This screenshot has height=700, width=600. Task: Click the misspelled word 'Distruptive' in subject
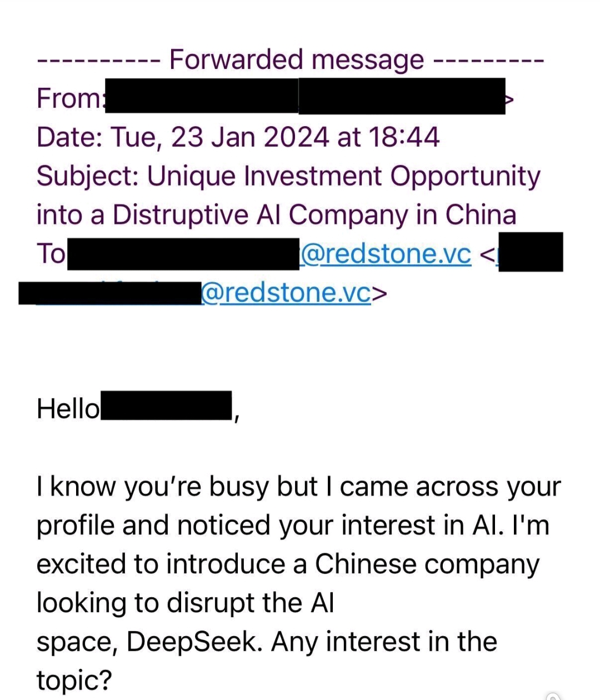[181, 215]
